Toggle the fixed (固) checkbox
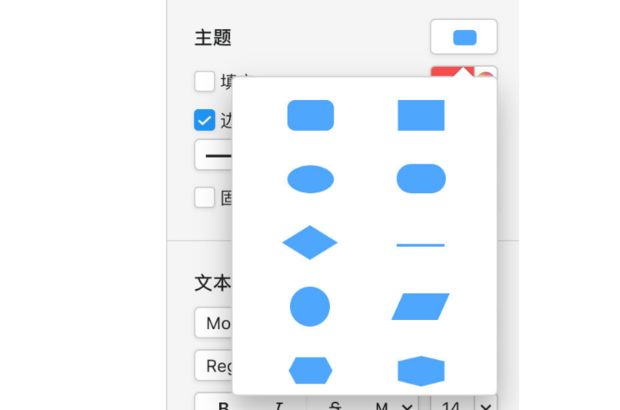 204,197
